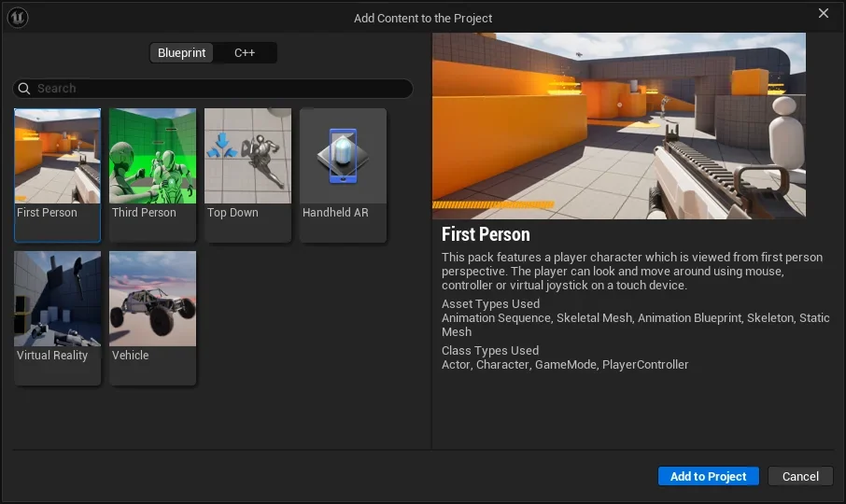Switch to the Blueprint tab

(x=181, y=53)
